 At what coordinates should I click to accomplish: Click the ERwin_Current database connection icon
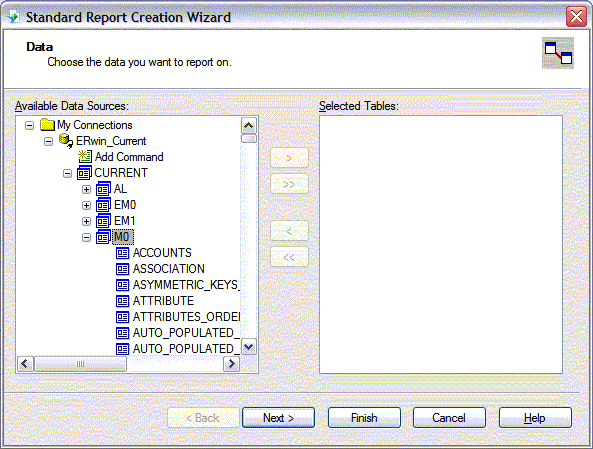(x=66, y=141)
